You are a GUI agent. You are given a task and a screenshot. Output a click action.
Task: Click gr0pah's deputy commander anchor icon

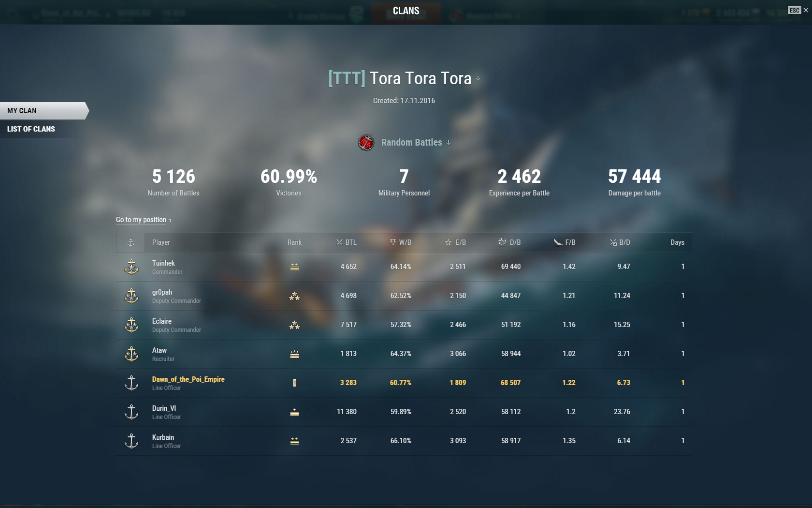[131, 296]
